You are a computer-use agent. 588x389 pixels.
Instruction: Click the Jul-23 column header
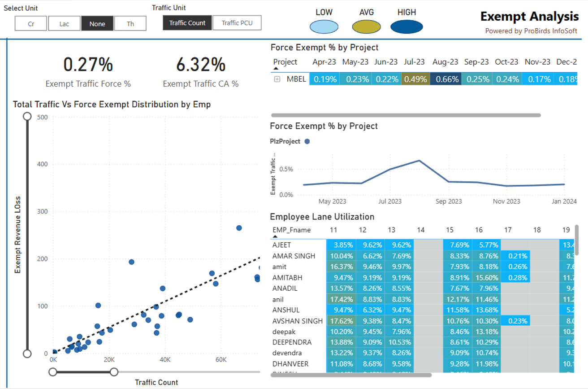pos(414,62)
